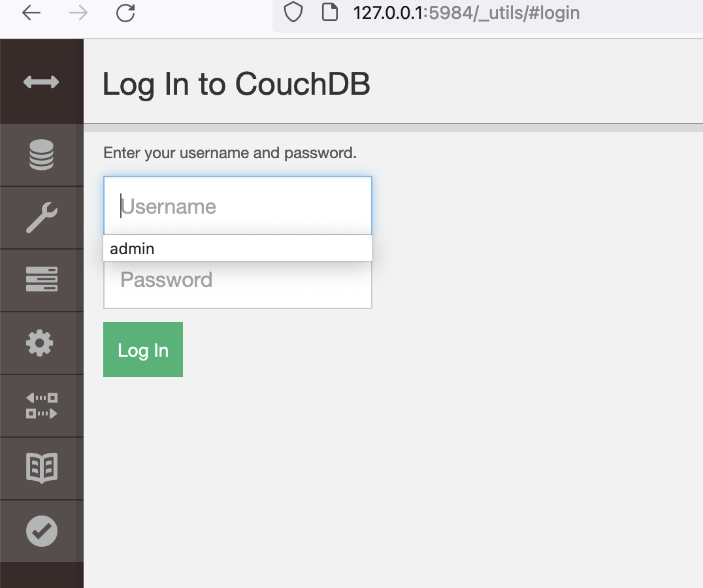Focus the Username input field
Image resolution: width=703 pixels, height=588 pixels.
point(238,206)
